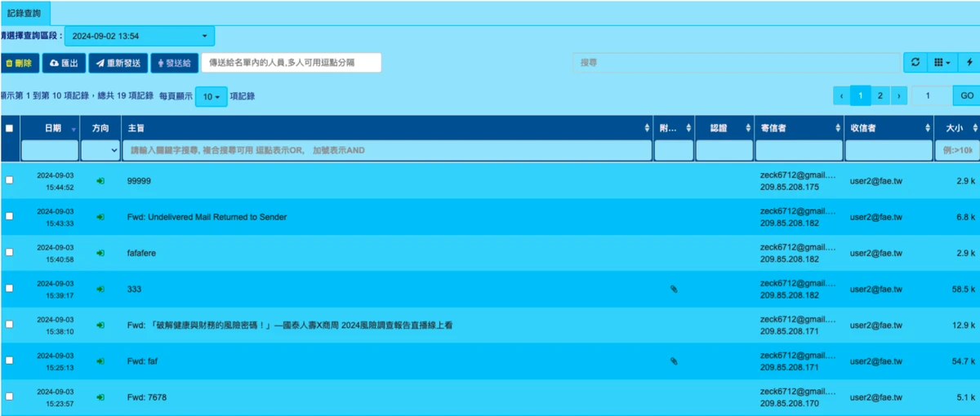
Task: Click attachment paperclip icon on 333 row
Action: click(x=674, y=289)
